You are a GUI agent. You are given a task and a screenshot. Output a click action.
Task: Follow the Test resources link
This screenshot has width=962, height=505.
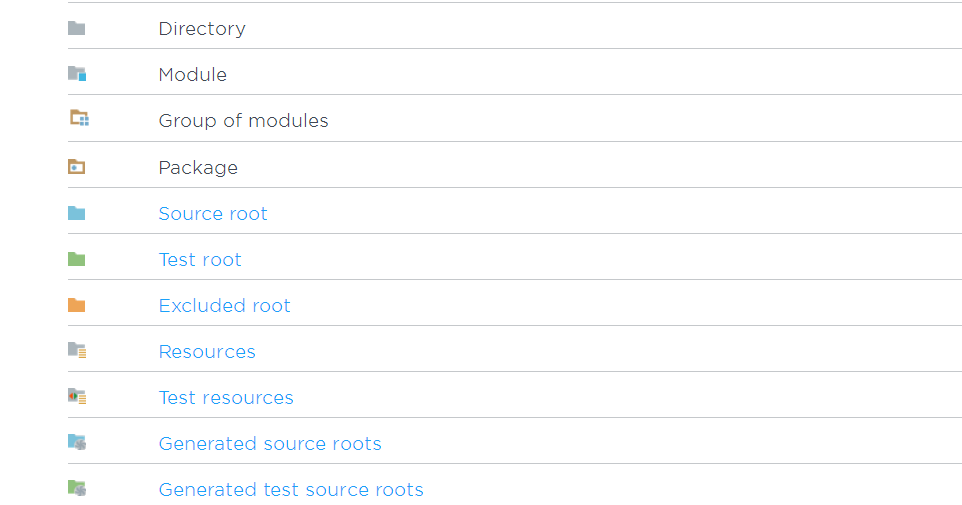pos(226,398)
